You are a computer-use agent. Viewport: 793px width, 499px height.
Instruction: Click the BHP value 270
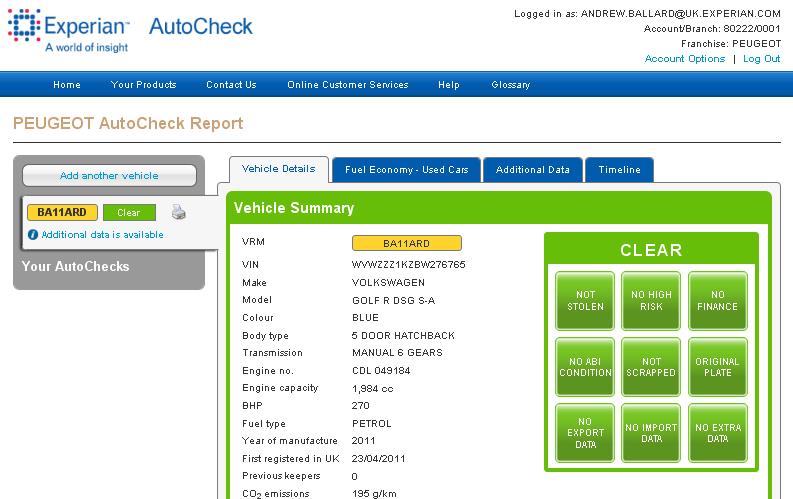tap(361, 405)
